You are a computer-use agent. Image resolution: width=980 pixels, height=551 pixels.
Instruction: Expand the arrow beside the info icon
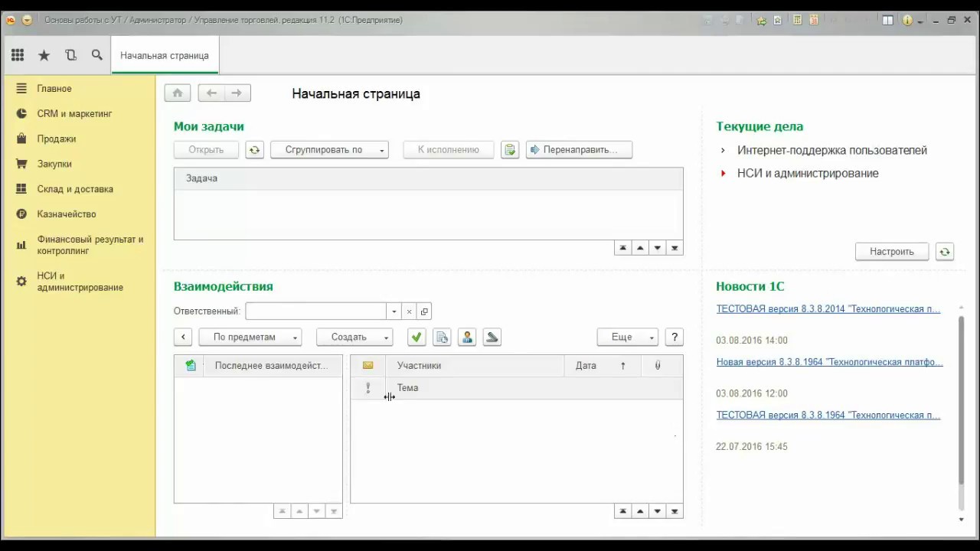920,21
